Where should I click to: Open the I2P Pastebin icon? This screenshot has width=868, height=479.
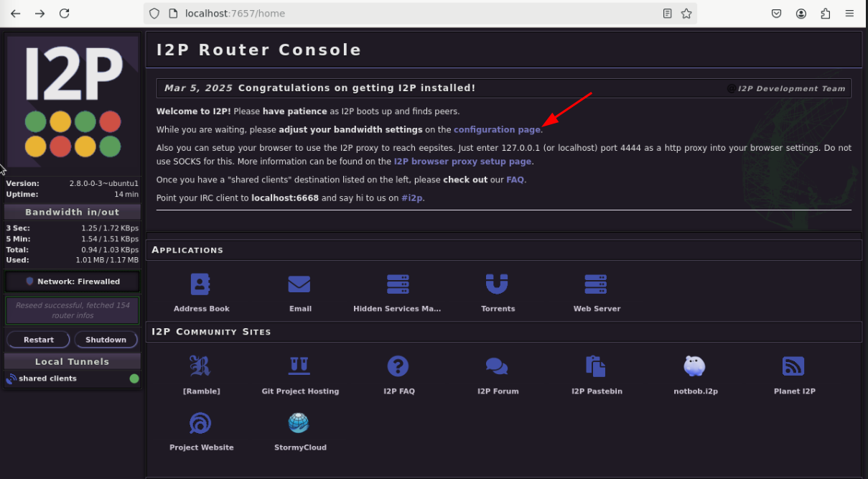click(596, 366)
